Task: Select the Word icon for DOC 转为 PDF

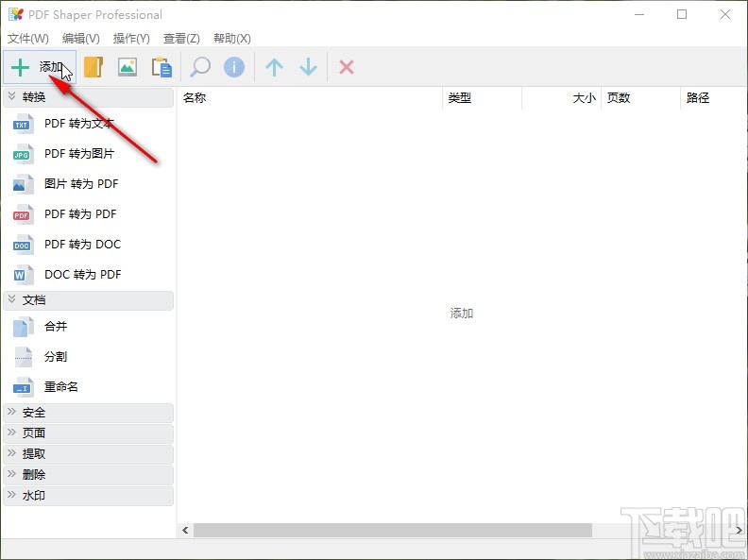Action: coord(23,275)
